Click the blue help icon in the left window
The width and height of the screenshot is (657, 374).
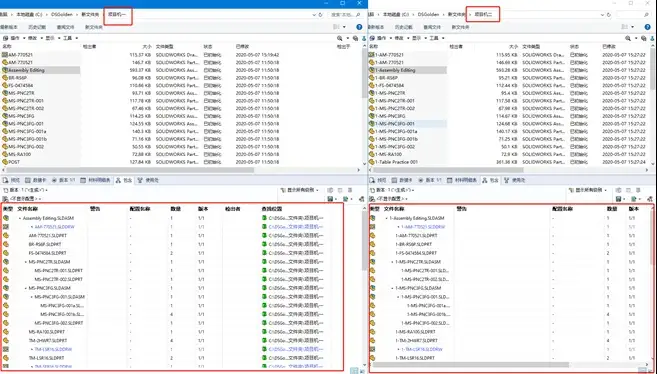point(359,27)
